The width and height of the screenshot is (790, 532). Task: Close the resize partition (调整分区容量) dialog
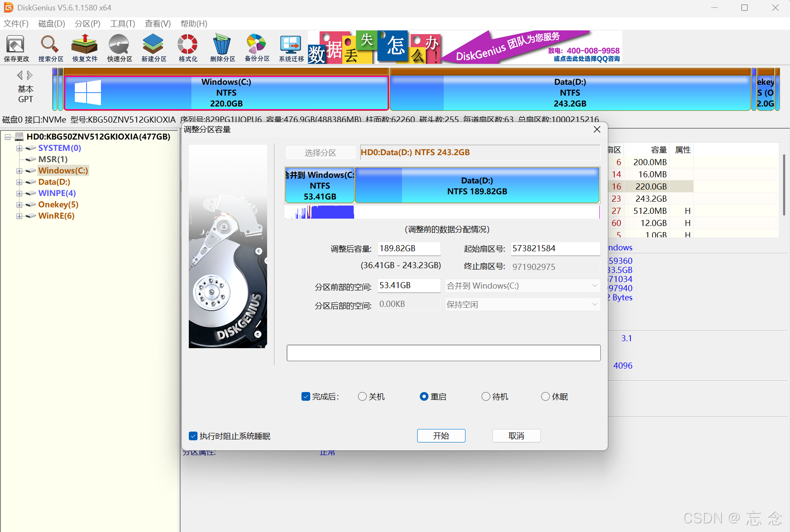click(597, 129)
